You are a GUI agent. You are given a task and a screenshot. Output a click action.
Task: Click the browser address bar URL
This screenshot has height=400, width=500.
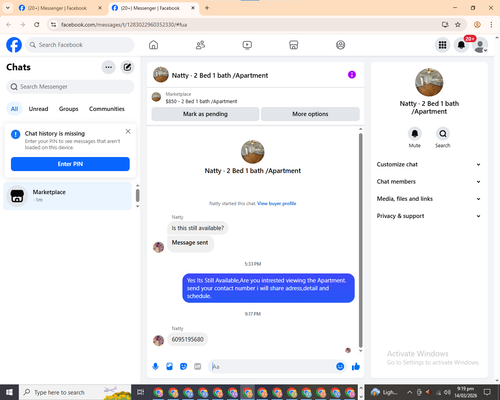(x=124, y=25)
